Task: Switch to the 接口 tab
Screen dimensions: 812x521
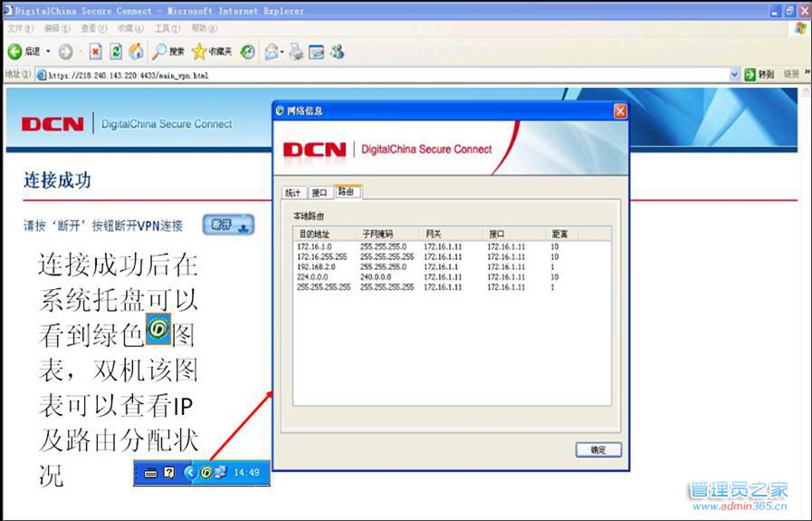Action: pyautogui.click(x=320, y=193)
